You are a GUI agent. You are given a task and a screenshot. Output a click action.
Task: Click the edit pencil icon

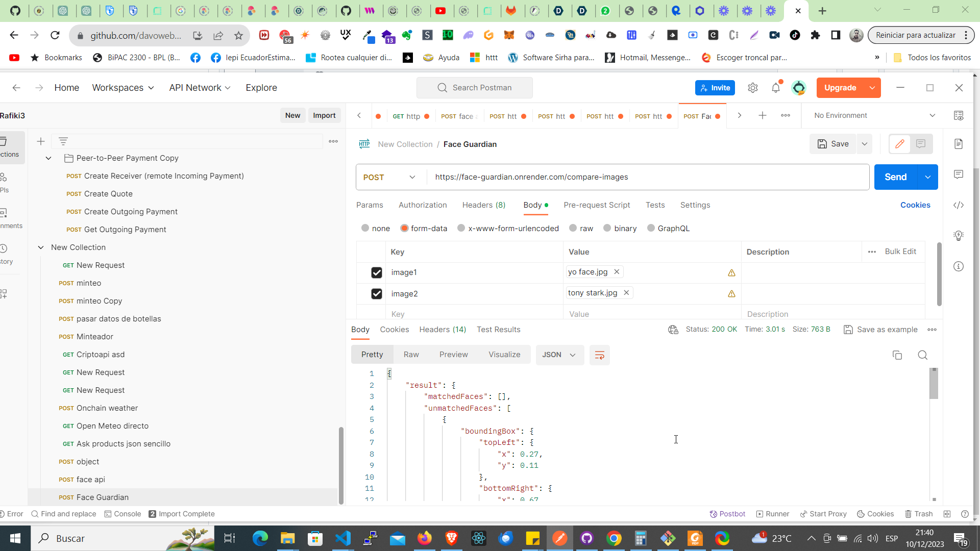pyautogui.click(x=900, y=144)
